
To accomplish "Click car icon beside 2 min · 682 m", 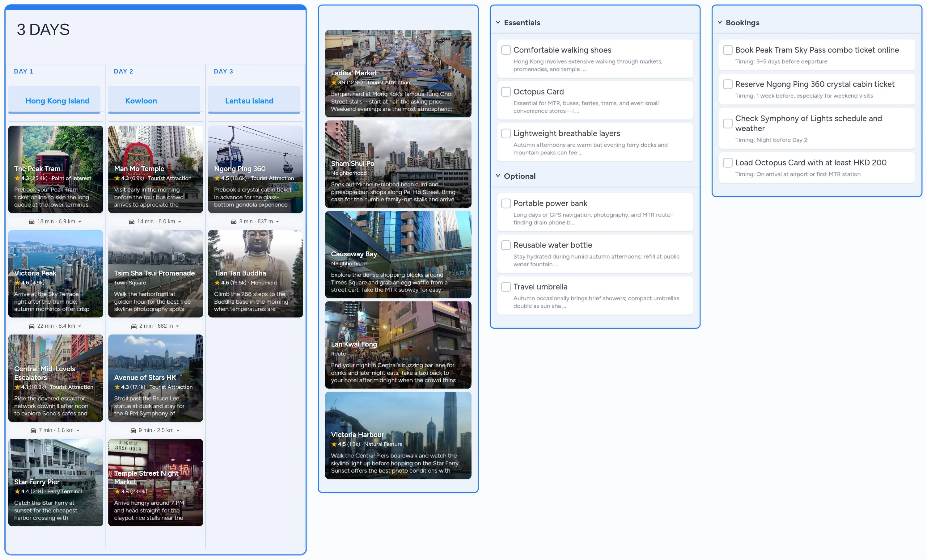I will (133, 326).
